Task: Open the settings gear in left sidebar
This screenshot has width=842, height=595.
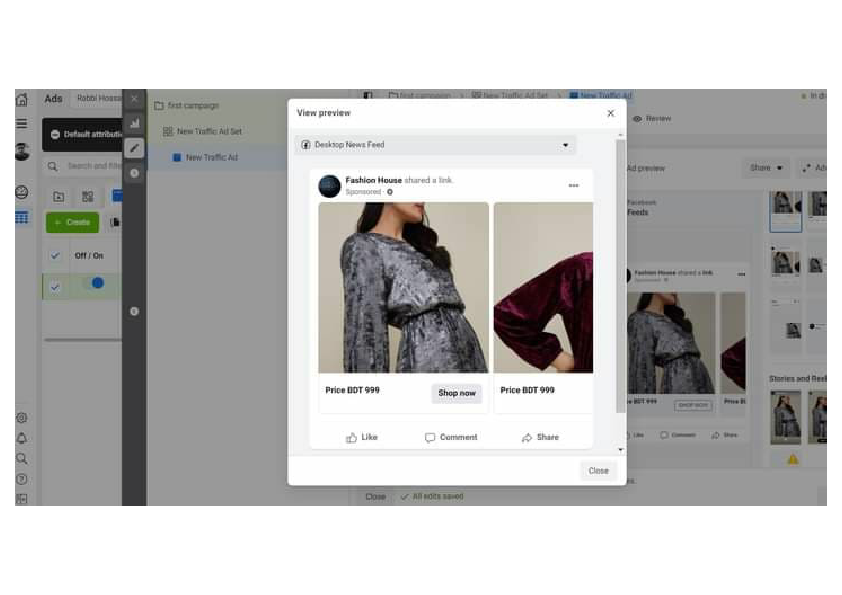Action: tap(22, 418)
